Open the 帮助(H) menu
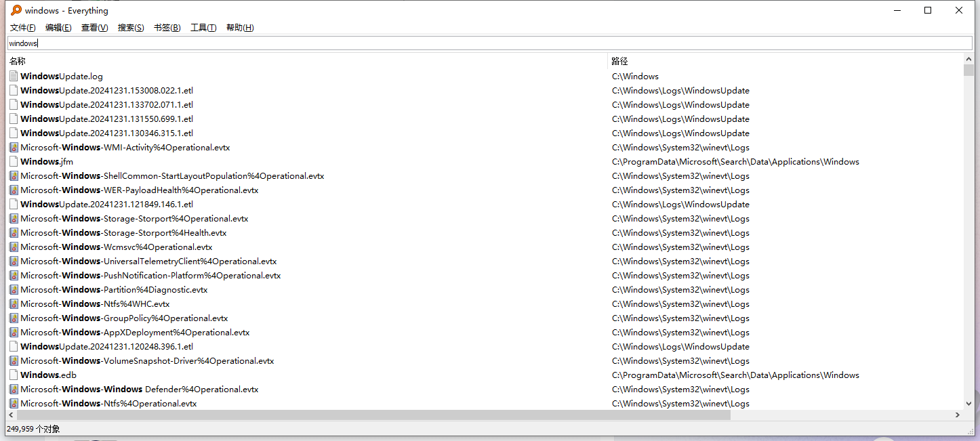Viewport: 980px width, 441px height. click(x=240, y=28)
